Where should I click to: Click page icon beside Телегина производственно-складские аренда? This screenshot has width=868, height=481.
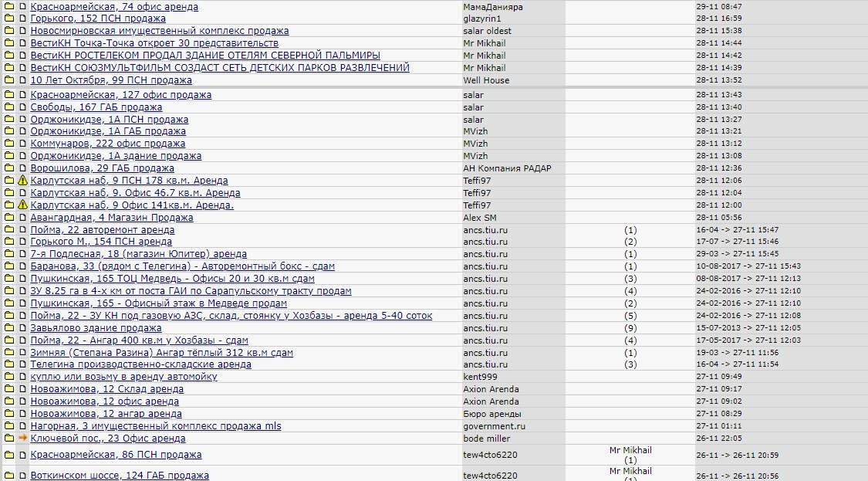[22, 364]
